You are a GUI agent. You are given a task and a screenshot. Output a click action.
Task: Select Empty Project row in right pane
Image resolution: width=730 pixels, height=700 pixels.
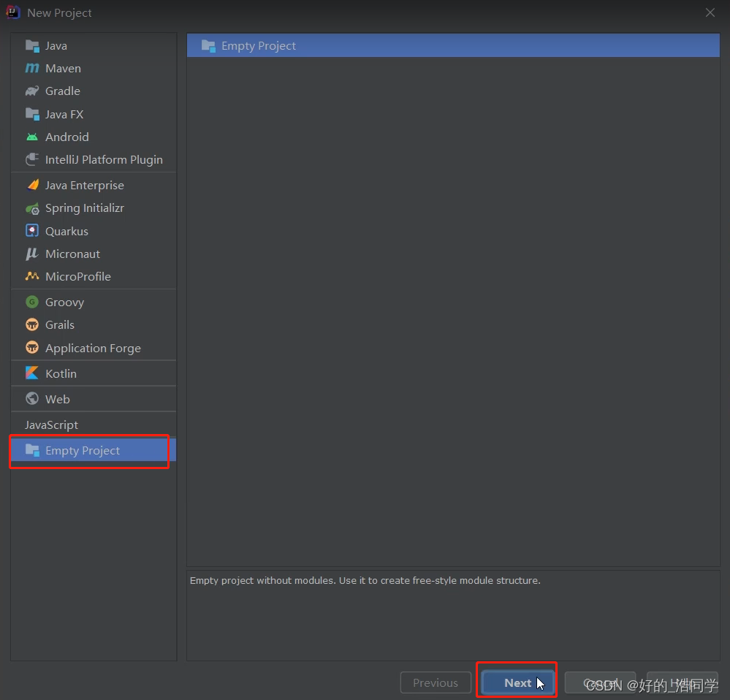(x=453, y=45)
